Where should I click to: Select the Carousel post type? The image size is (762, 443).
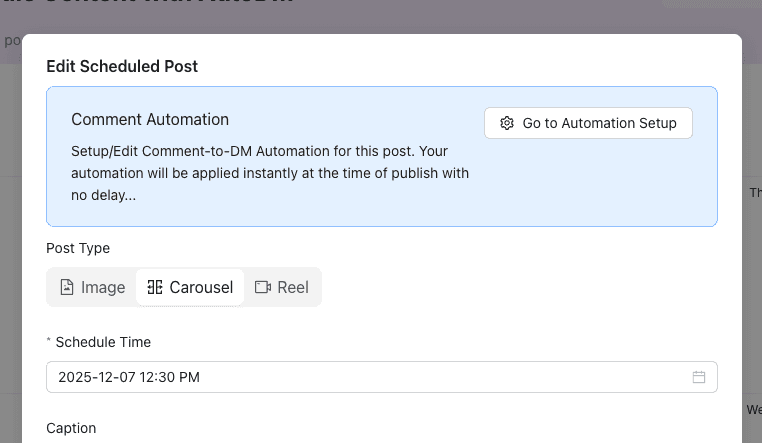190,287
